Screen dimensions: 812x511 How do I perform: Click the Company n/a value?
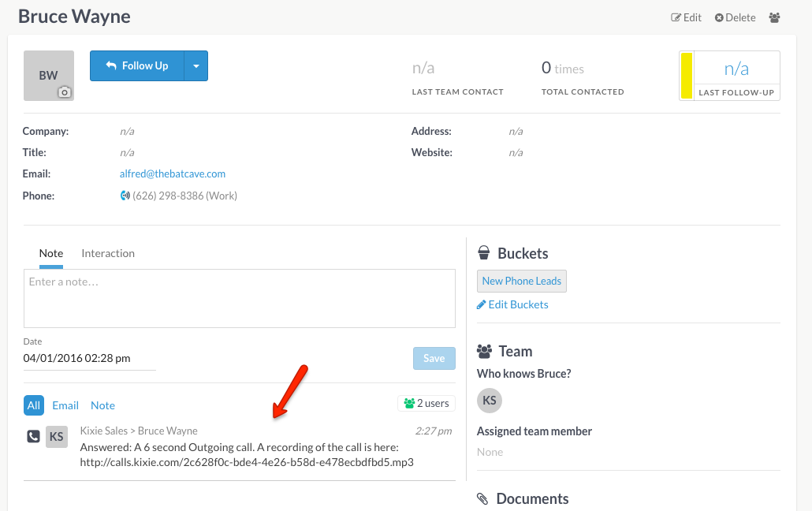click(127, 131)
